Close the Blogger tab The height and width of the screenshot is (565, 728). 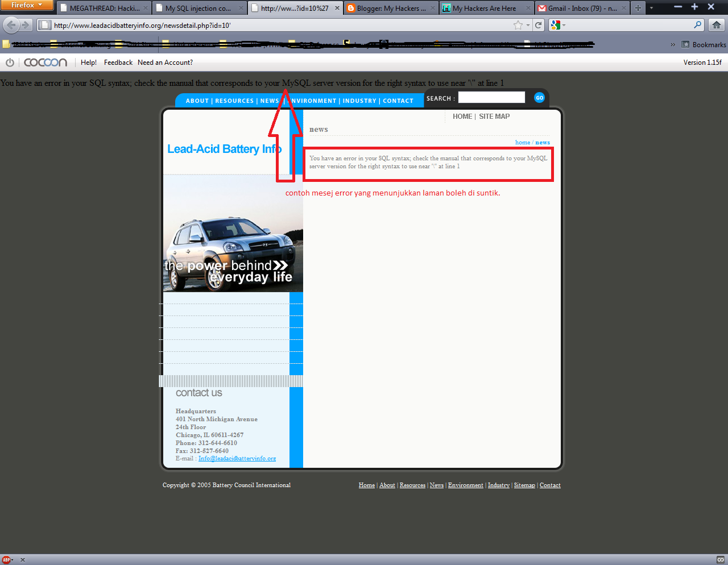433,8
